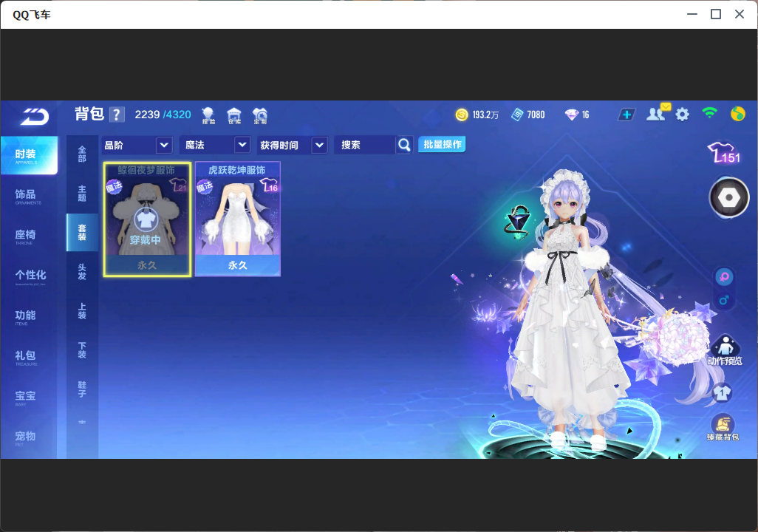
Task: Open the settings gear icon
Action: pyautogui.click(x=682, y=115)
